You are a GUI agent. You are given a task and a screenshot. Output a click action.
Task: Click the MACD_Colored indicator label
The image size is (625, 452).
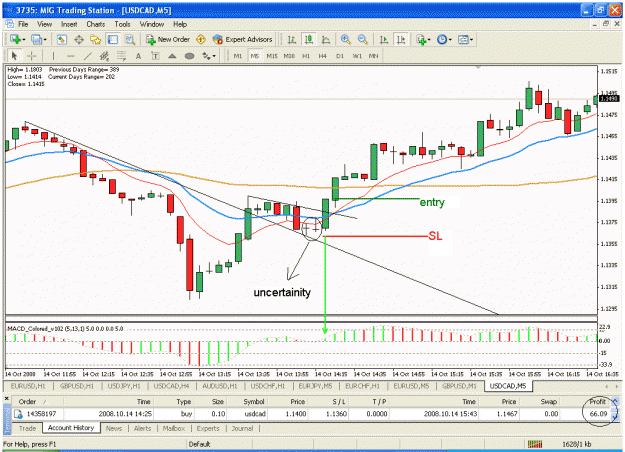tap(65, 329)
